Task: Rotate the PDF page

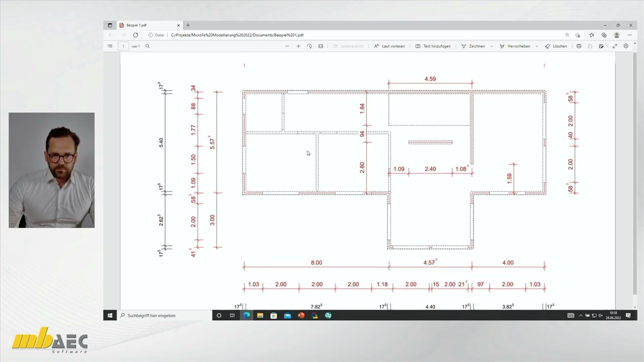Action: tap(309, 46)
